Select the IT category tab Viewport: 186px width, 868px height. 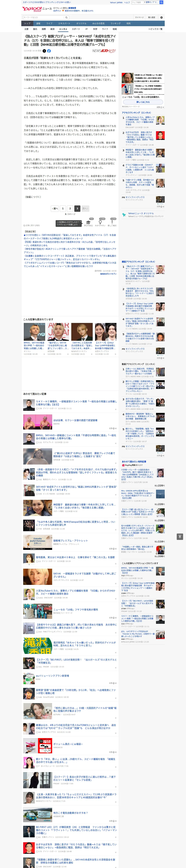point(86,29)
